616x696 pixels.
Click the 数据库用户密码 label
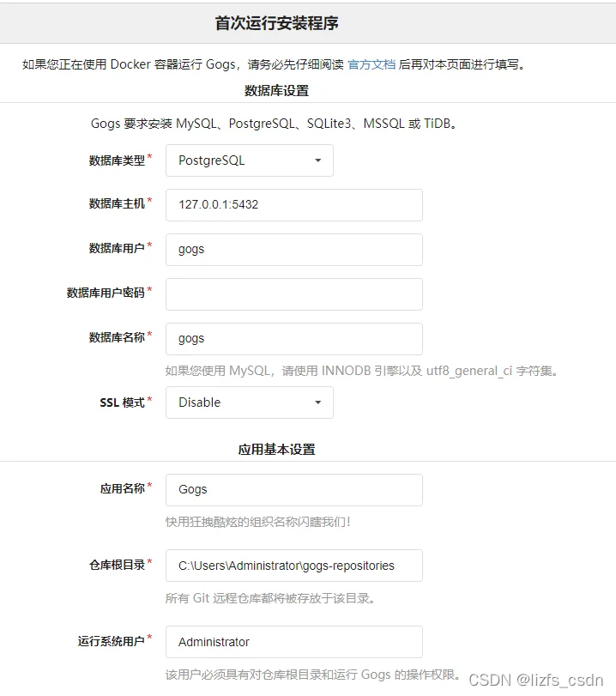pos(106,293)
